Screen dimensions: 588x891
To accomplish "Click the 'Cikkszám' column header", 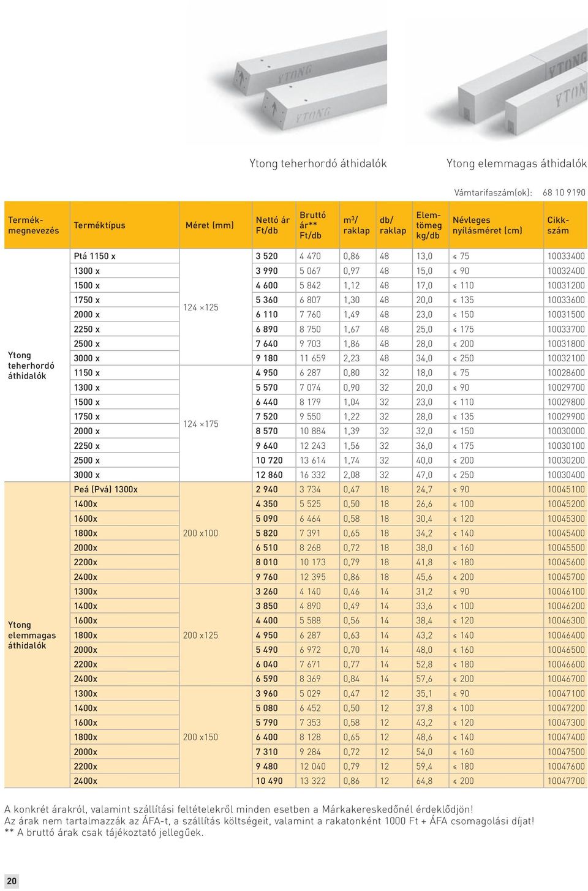I will (x=558, y=225).
